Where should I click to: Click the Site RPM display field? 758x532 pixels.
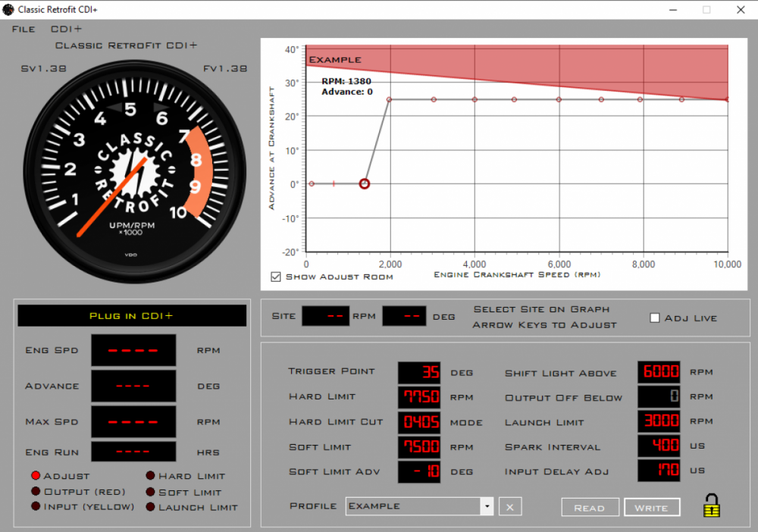[x=325, y=316]
